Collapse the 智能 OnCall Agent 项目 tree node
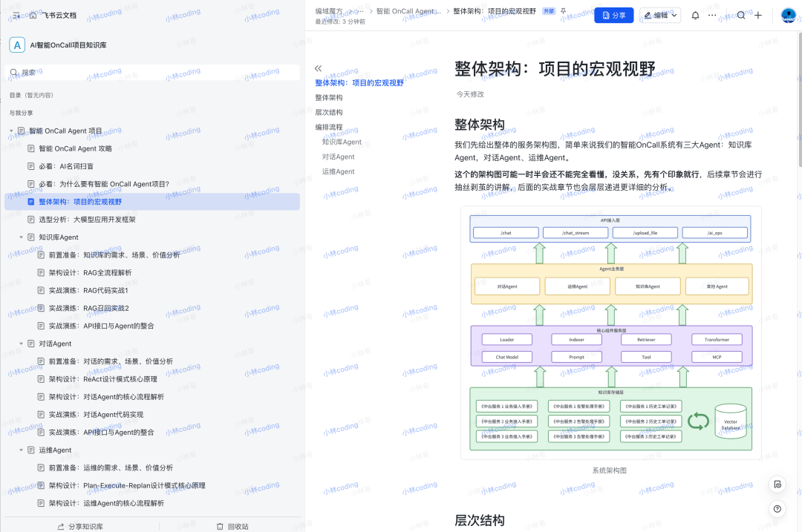This screenshot has height=532, width=802. point(12,131)
